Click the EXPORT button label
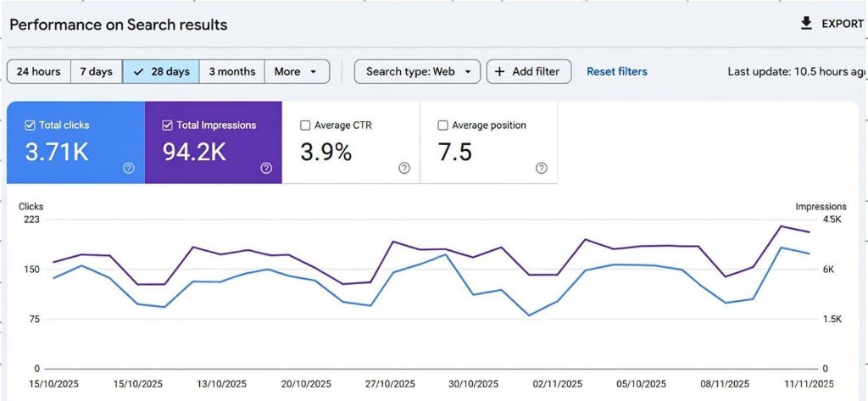This screenshot has width=868, height=401. (843, 24)
